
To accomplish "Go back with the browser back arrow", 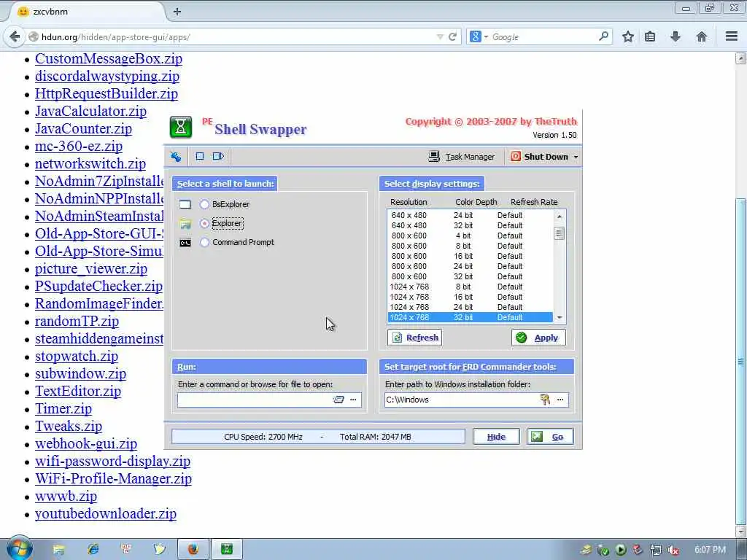I will pos(15,36).
